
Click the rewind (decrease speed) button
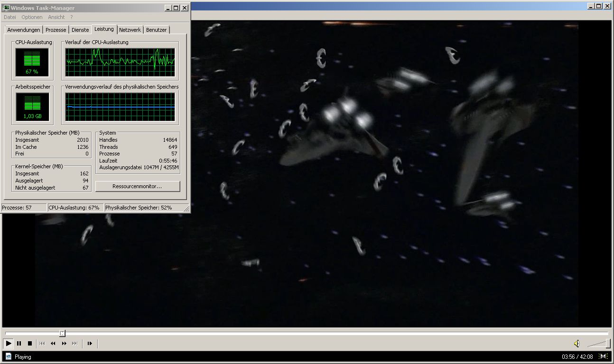coord(53,344)
